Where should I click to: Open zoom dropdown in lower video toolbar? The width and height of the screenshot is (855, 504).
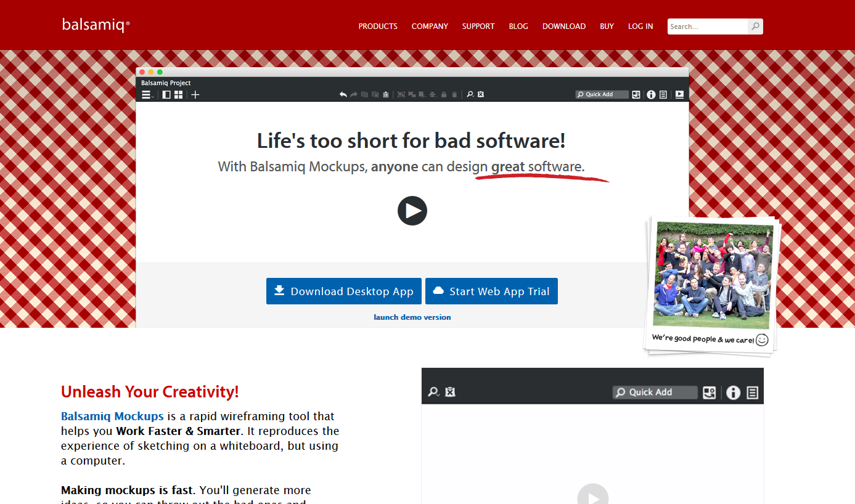pos(434,392)
